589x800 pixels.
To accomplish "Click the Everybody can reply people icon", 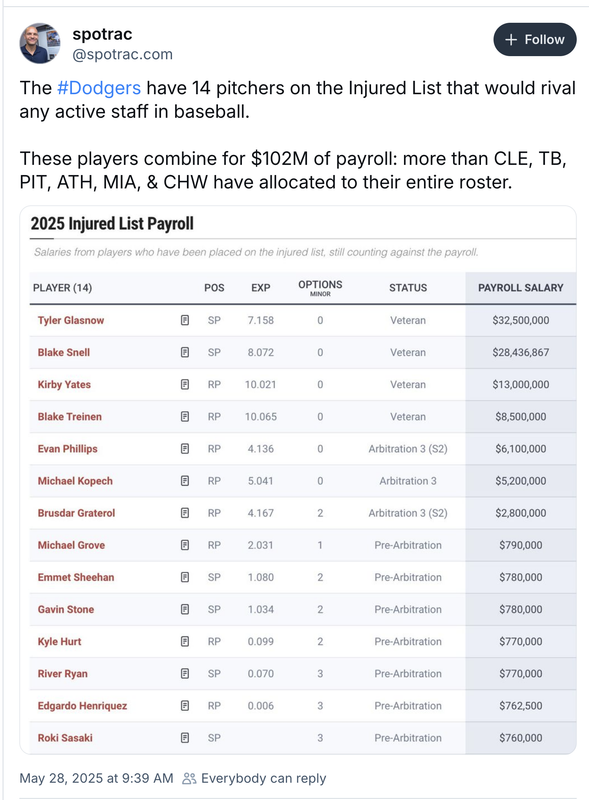I will [x=189, y=779].
